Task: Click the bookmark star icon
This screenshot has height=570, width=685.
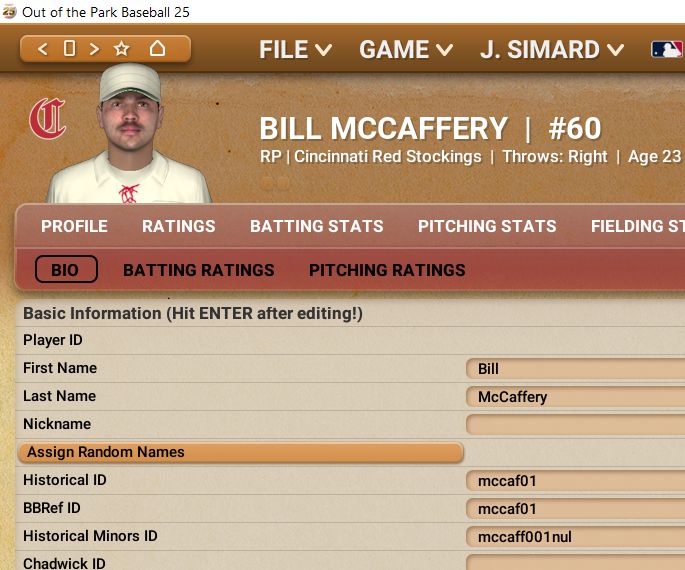Action: point(122,49)
